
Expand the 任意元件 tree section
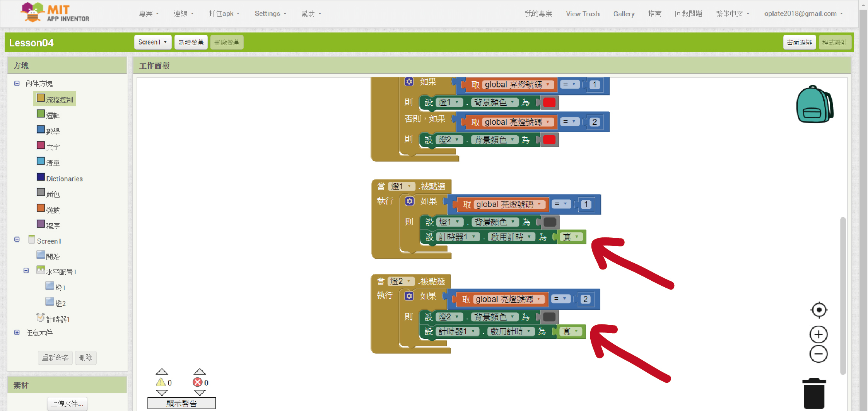click(x=17, y=333)
